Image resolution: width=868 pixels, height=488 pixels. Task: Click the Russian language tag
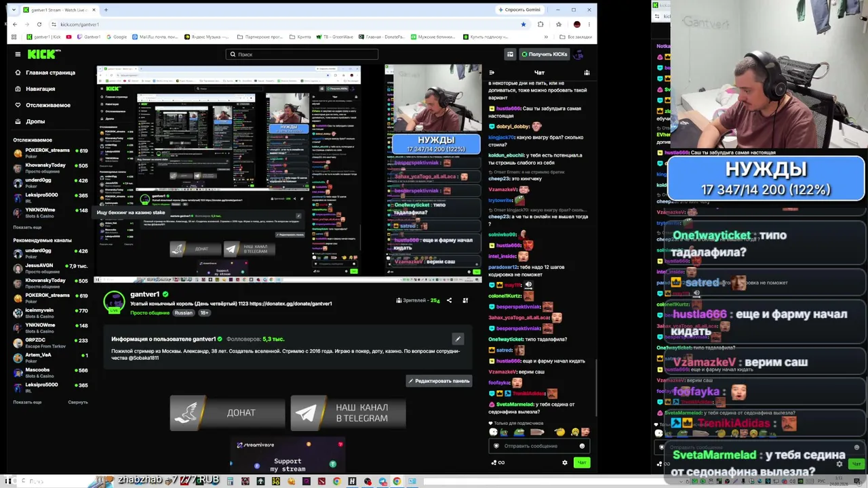pos(183,313)
